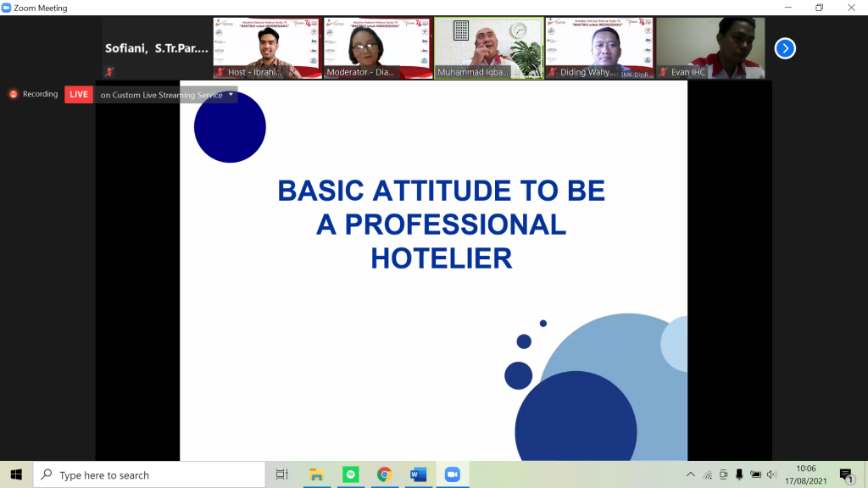Click the Zoom logo in the title bar
868x488 pixels.
tap(6, 8)
